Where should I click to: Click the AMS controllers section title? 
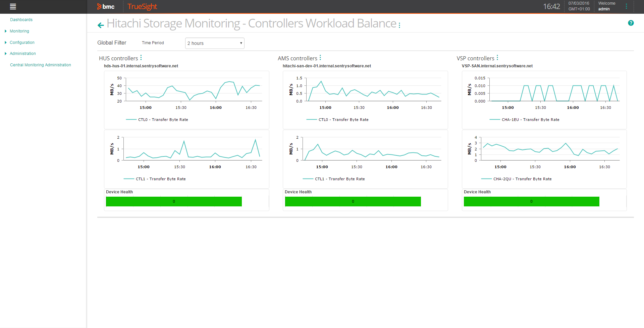click(298, 58)
